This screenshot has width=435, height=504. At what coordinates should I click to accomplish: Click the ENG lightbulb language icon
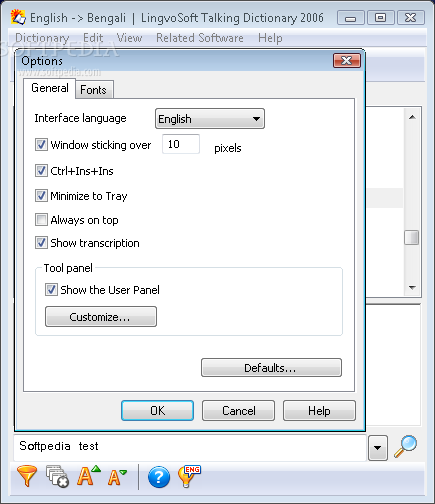coord(189,476)
